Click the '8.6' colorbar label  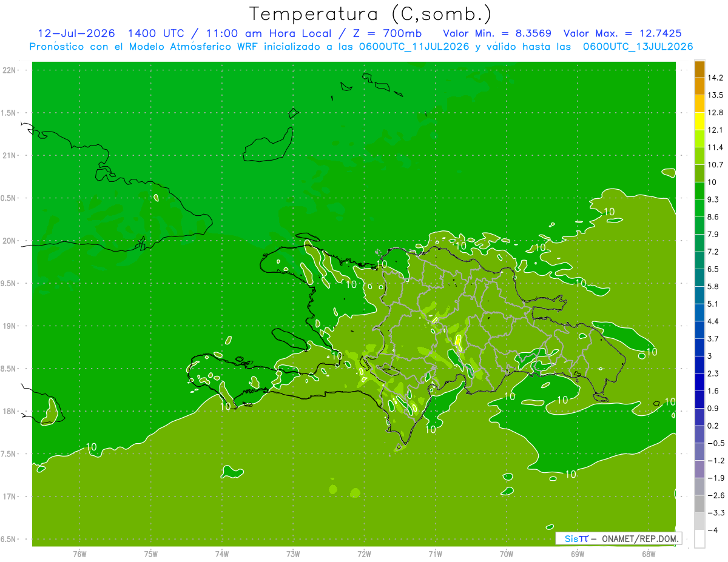click(x=714, y=217)
